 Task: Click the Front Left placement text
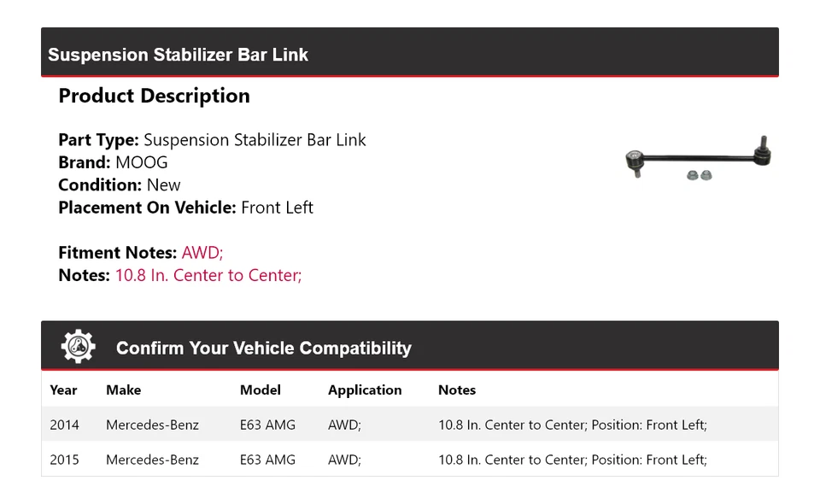pos(277,208)
